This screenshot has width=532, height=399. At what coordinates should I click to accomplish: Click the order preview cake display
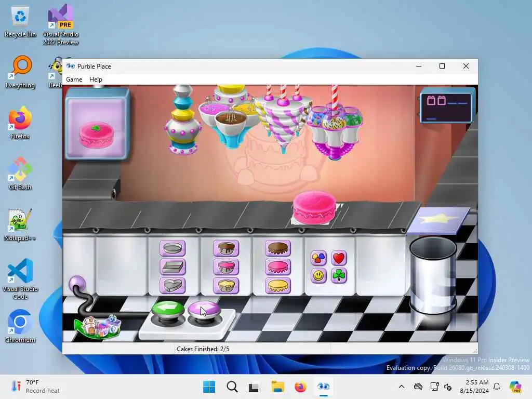pyautogui.click(x=97, y=125)
